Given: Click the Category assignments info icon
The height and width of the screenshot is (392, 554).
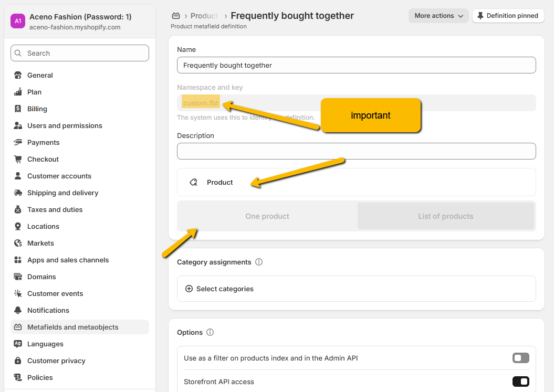Looking at the screenshot, I should tap(259, 262).
